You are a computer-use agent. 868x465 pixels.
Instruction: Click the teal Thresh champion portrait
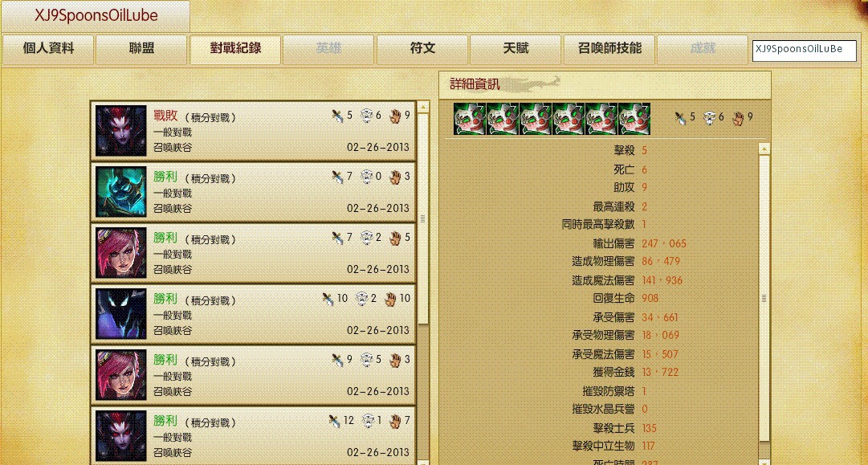click(x=120, y=192)
